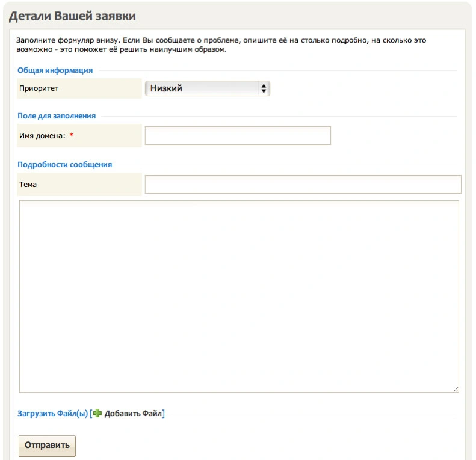
Task: Open the Приоритет dropdown showing Низкий
Action: [x=208, y=88]
